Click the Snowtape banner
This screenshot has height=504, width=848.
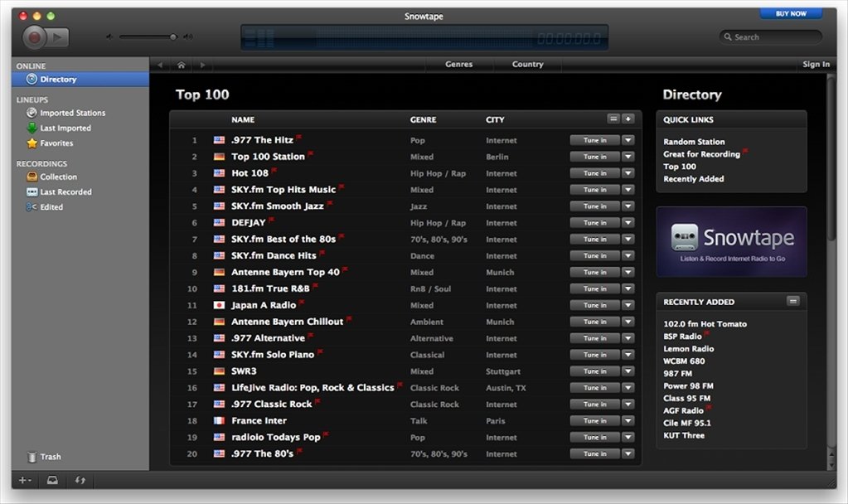click(x=731, y=242)
